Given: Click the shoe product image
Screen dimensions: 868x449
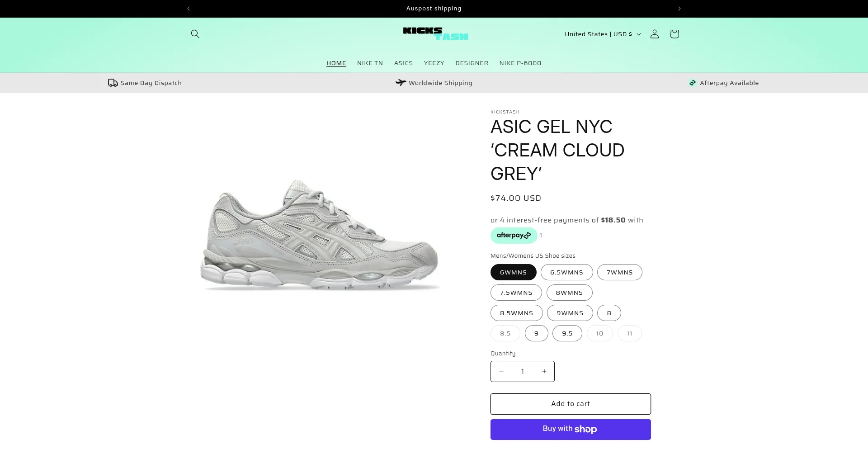Looking at the screenshot, I should tap(320, 234).
